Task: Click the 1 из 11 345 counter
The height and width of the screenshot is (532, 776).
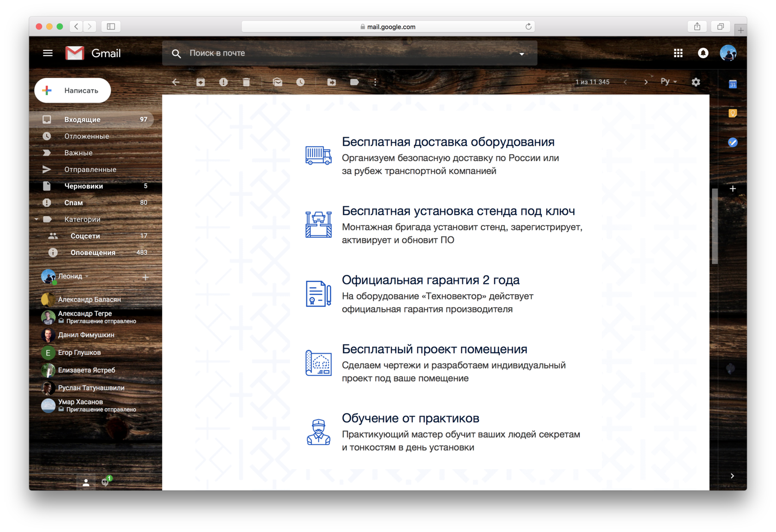Action: pos(592,82)
